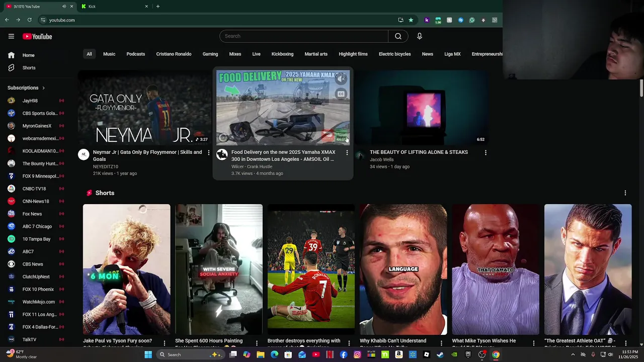Select the Cristiano Ronaldo filter chip

[174, 54]
